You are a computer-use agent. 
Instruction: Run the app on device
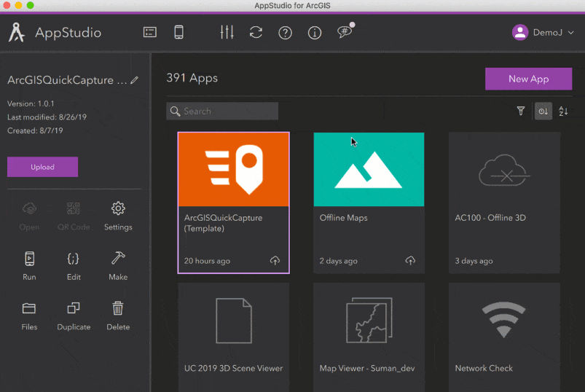(29, 259)
